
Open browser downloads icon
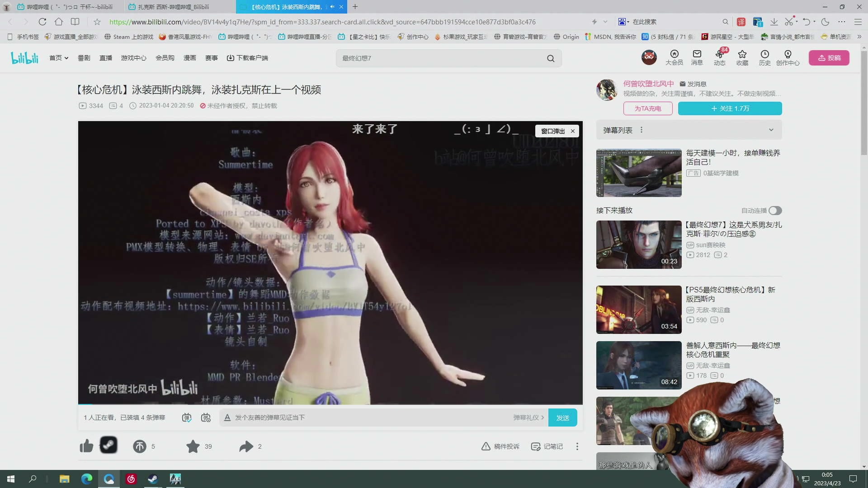coord(774,22)
